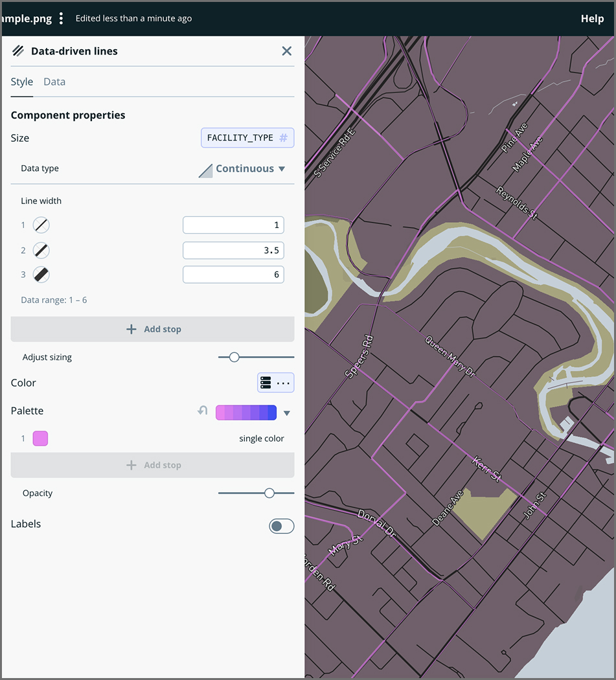The width and height of the screenshot is (616, 680).
Task: Click the pink color swatch for stop 1
Action: click(40, 438)
